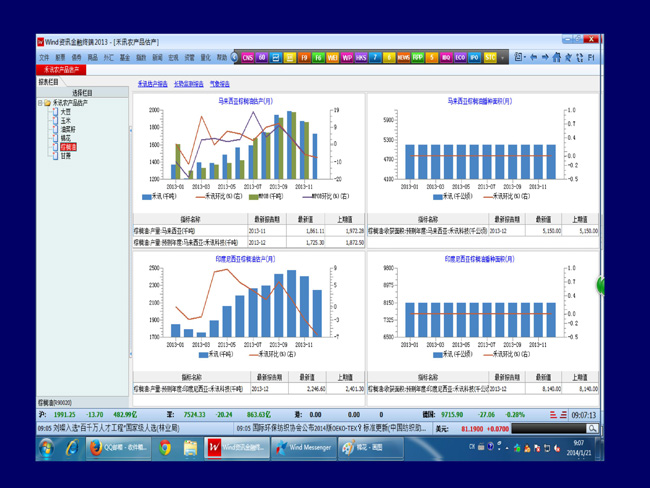Click the CNS toolbar icon
Image resolution: width=650 pixels, height=488 pixels.
point(248,58)
